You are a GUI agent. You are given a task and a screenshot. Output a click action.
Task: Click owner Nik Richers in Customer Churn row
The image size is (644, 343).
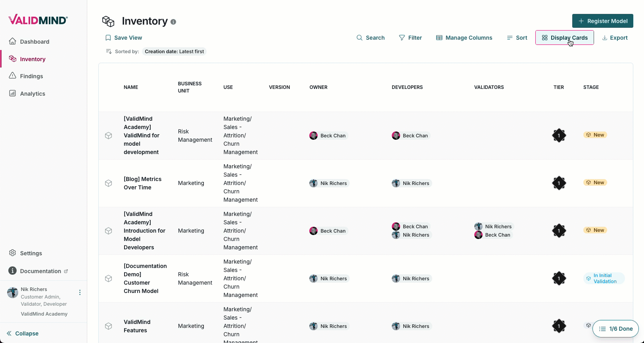point(329,278)
